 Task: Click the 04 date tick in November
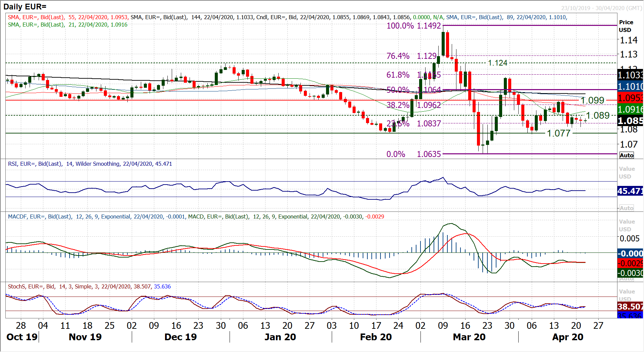click(43, 325)
